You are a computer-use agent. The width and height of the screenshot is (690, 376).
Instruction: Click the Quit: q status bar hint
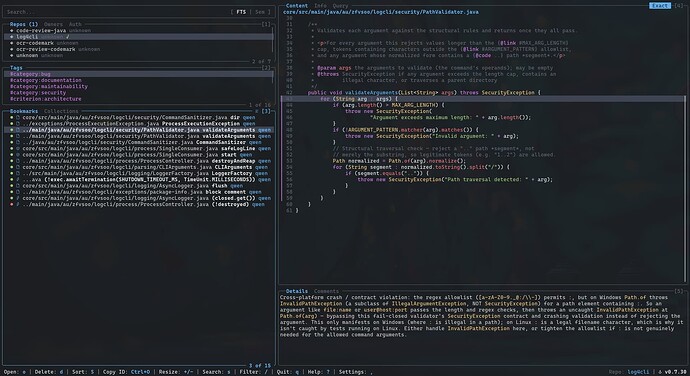click(288, 372)
